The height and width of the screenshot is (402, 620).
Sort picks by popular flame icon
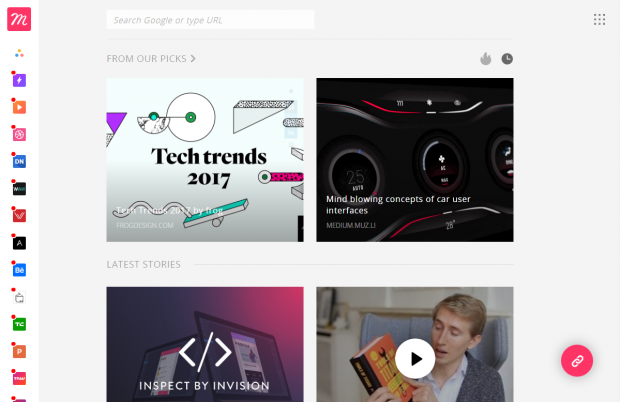(x=486, y=59)
